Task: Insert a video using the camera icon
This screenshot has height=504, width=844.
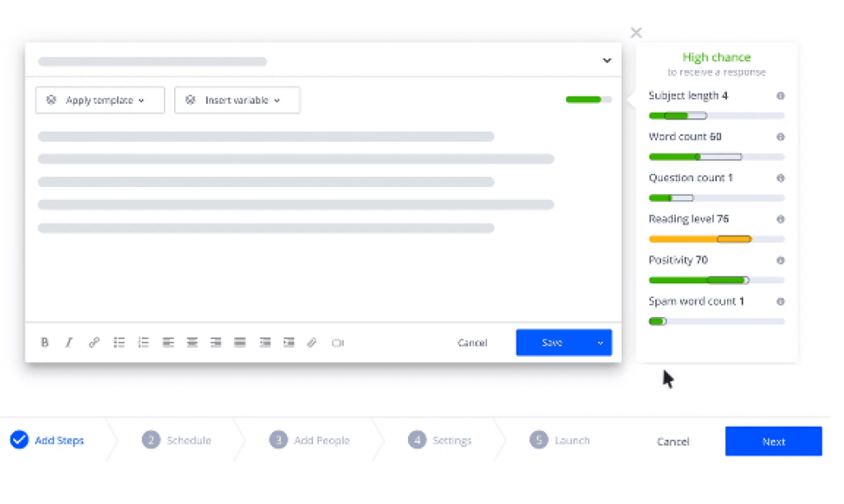Action: pos(337,343)
